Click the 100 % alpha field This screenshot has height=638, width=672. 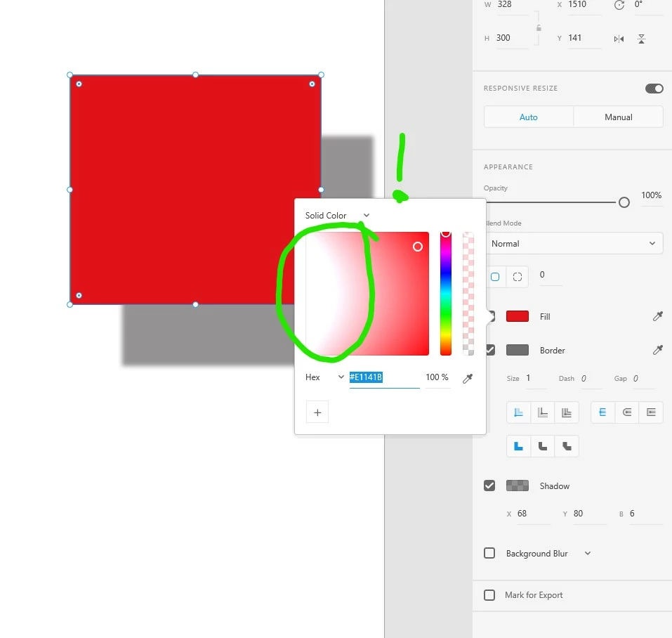click(x=437, y=377)
